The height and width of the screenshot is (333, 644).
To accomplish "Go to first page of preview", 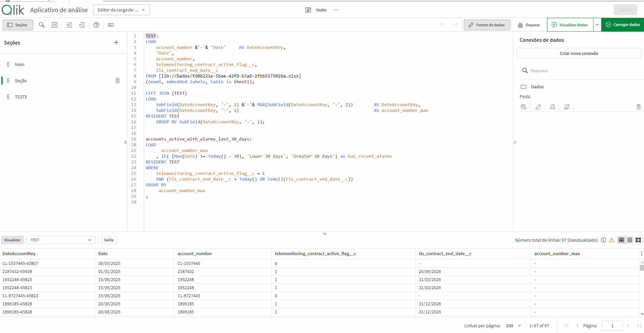I will point(567,326).
